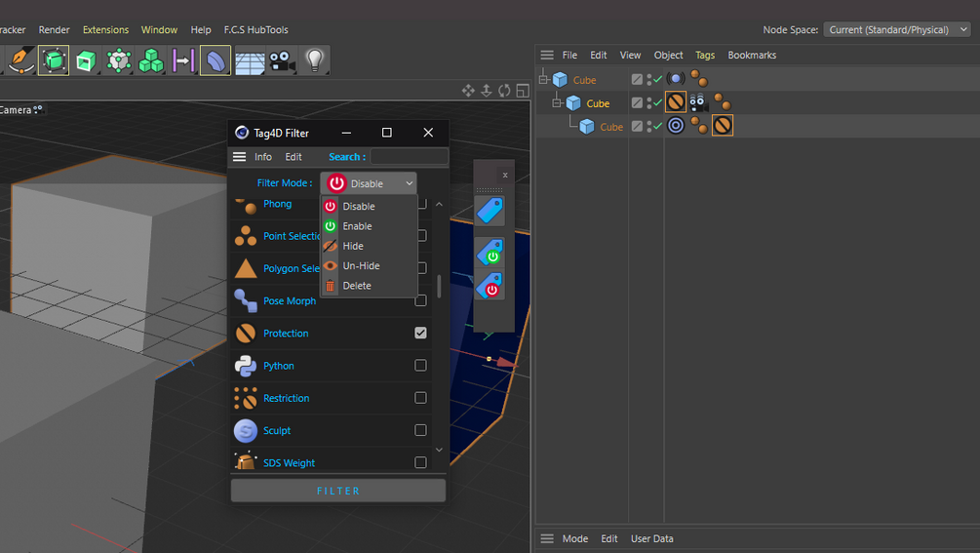Select the purple symmetry arrow tool
This screenshot has height=553, width=980.
coord(183,60)
